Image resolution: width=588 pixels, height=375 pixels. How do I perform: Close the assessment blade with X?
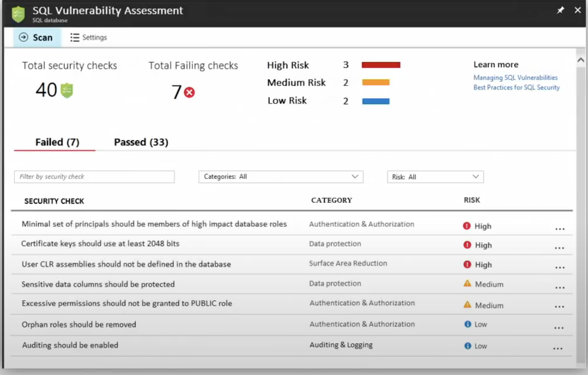[x=578, y=10]
